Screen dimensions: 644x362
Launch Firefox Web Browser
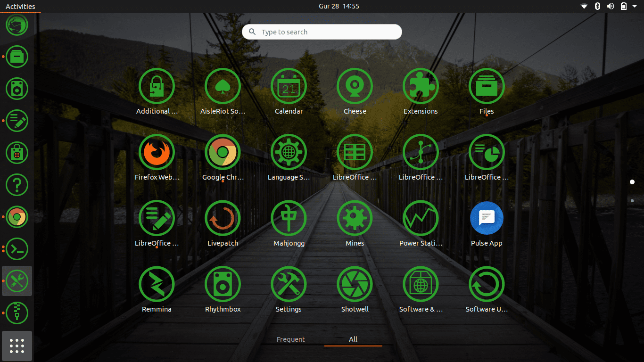tap(157, 152)
